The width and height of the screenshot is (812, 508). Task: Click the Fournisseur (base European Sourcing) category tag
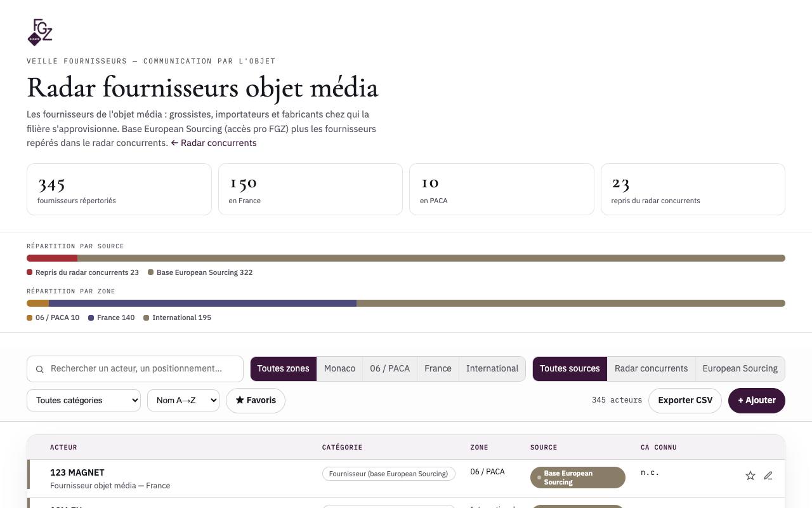pos(388,474)
